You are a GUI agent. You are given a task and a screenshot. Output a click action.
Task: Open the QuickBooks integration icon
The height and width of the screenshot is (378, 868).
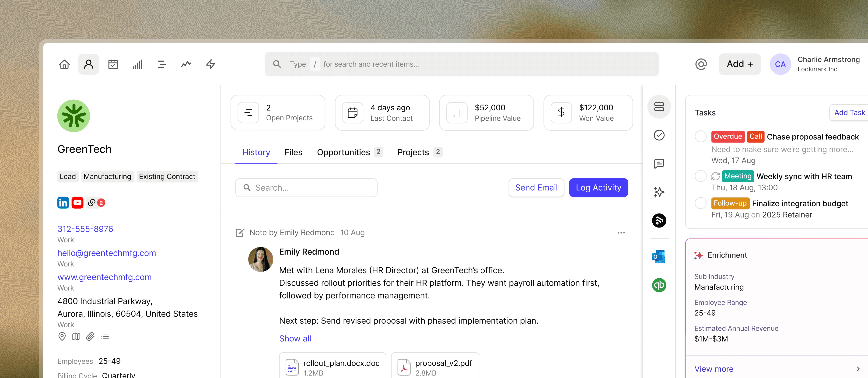(659, 285)
